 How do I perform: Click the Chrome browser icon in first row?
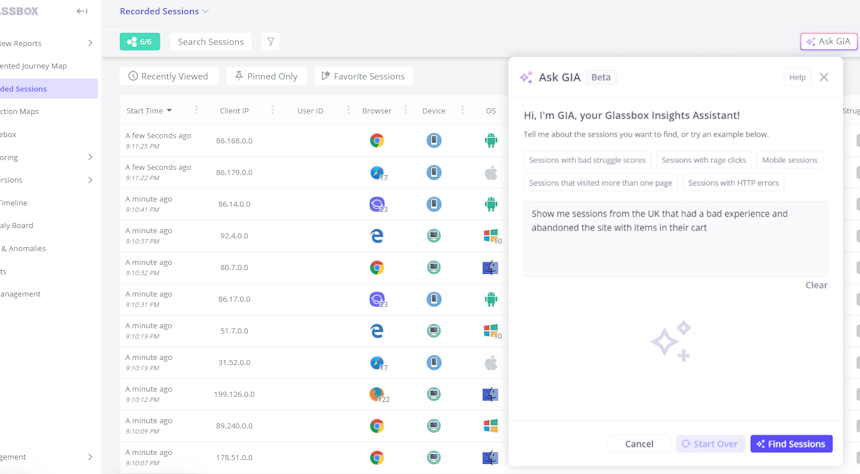click(377, 141)
